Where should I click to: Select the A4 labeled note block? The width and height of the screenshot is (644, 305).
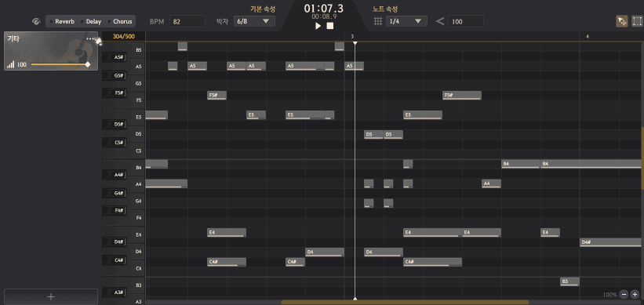click(x=491, y=183)
